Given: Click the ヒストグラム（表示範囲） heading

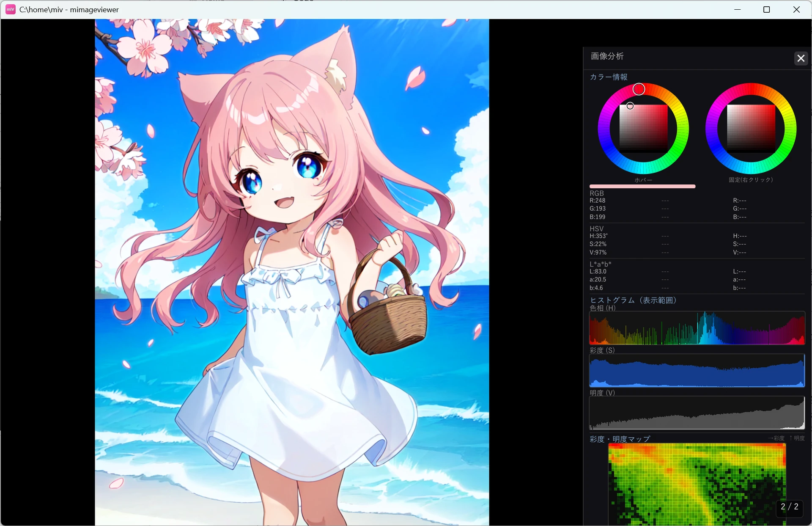Looking at the screenshot, I should [633, 300].
